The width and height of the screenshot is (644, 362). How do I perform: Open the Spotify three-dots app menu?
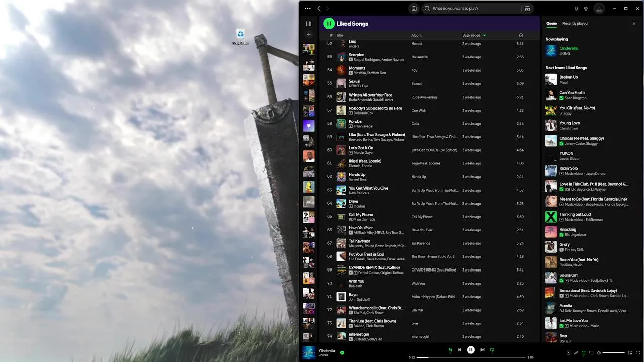(308, 9)
